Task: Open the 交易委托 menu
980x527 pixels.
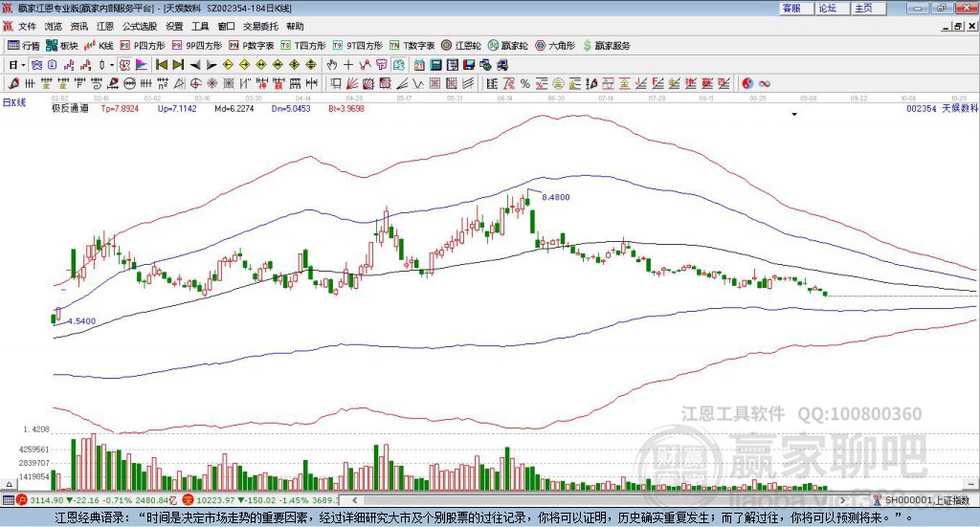Action: [260, 26]
